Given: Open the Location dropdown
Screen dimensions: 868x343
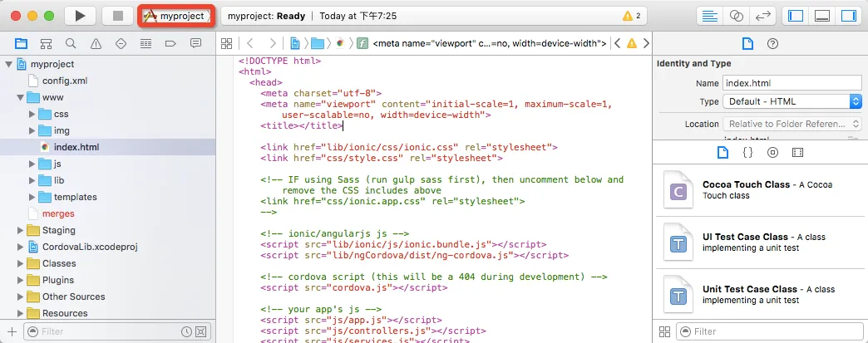Looking at the screenshot, I should [x=792, y=124].
